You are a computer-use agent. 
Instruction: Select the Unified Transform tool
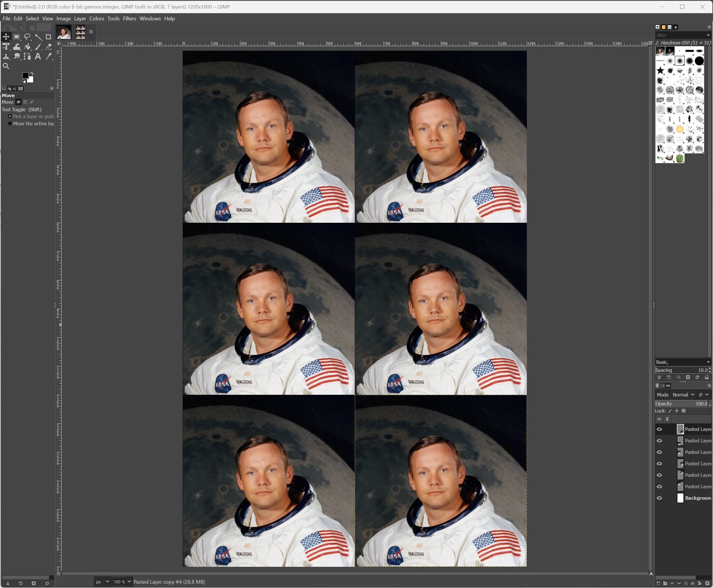tap(6, 46)
